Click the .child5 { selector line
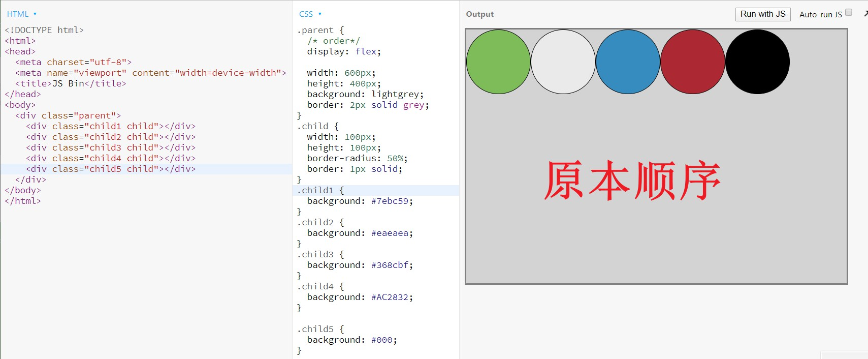The image size is (868, 359). [320, 329]
